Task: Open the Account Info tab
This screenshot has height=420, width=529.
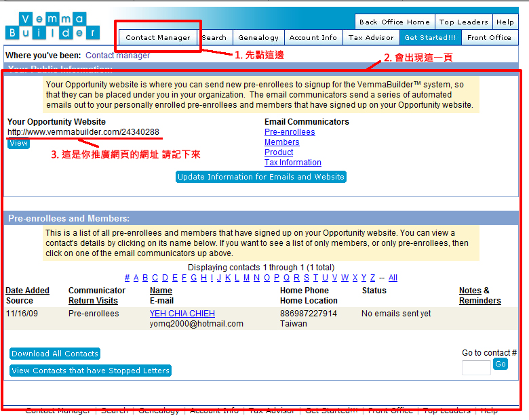Action: pos(313,37)
